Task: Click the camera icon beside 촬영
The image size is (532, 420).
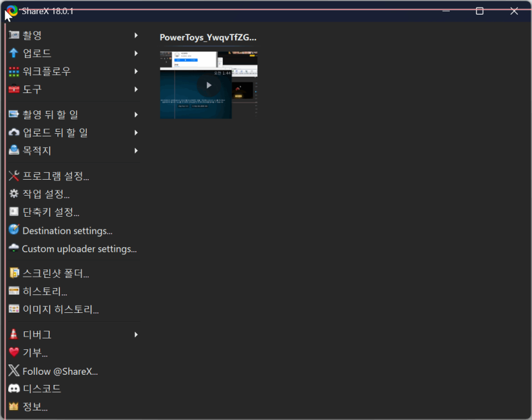Action: (14, 35)
